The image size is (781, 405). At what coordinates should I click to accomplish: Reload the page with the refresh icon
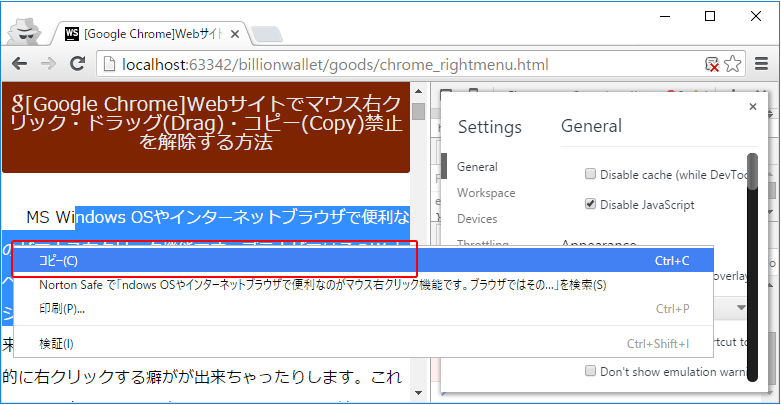[77, 63]
